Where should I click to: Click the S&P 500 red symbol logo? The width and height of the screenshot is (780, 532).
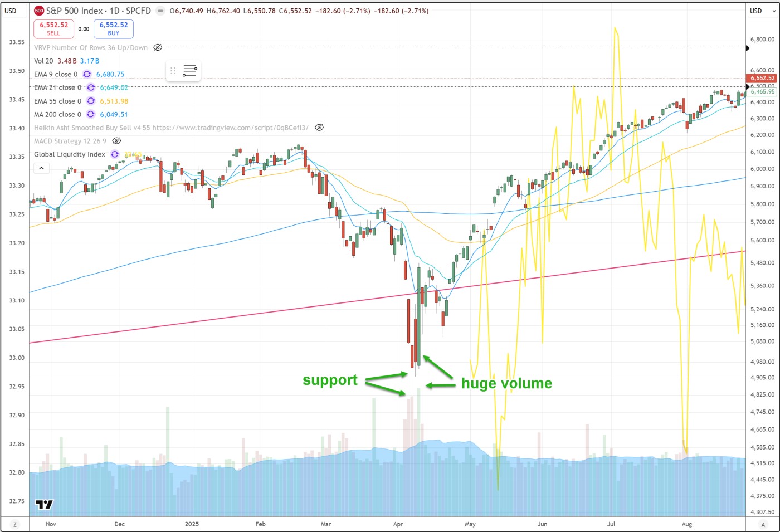(39, 11)
